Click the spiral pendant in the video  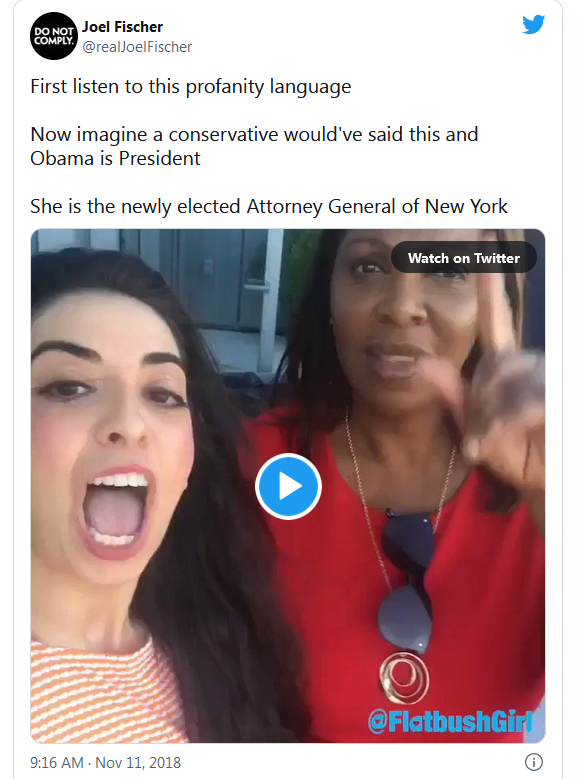pyautogui.click(x=404, y=678)
